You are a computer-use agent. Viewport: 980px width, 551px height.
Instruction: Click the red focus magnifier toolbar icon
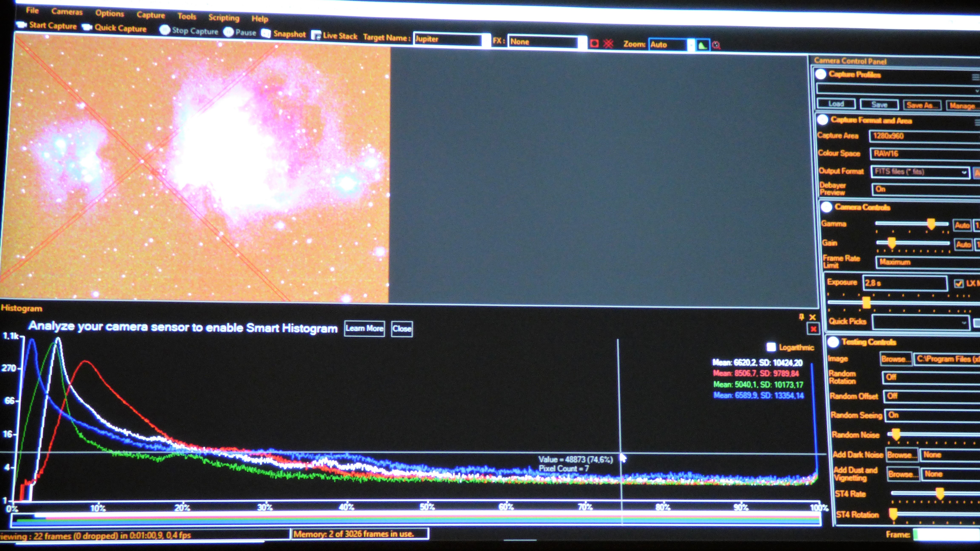716,45
